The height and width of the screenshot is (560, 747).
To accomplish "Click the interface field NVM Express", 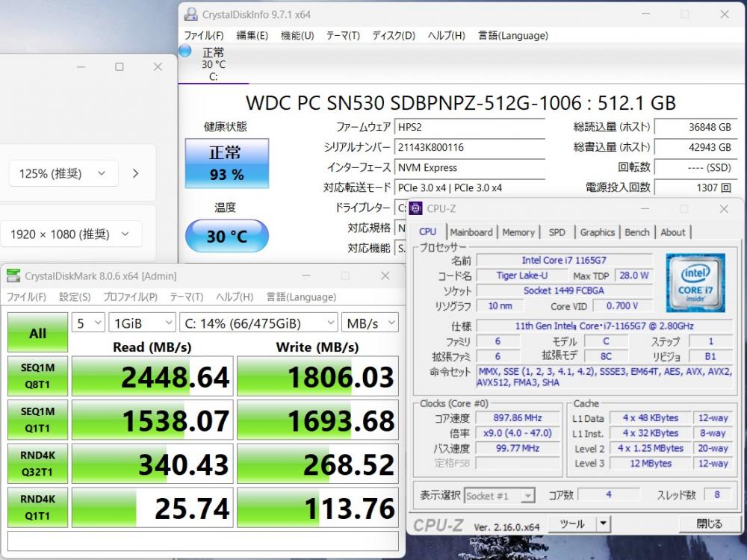I will (x=470, y=167).
